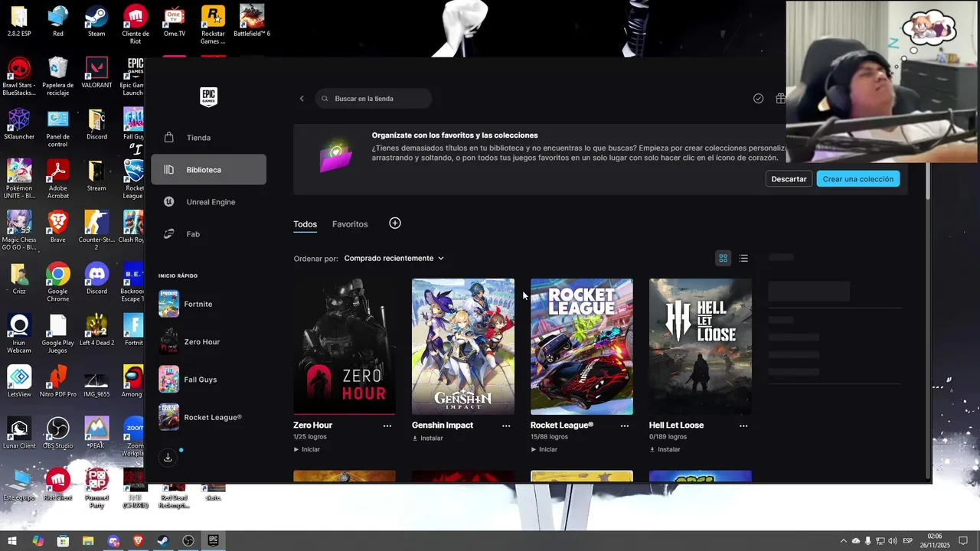Select Battlefield 6 desktop shortcut
Image resolution: width=980 pixels, height=551 pixels.
tap(252, 21)
